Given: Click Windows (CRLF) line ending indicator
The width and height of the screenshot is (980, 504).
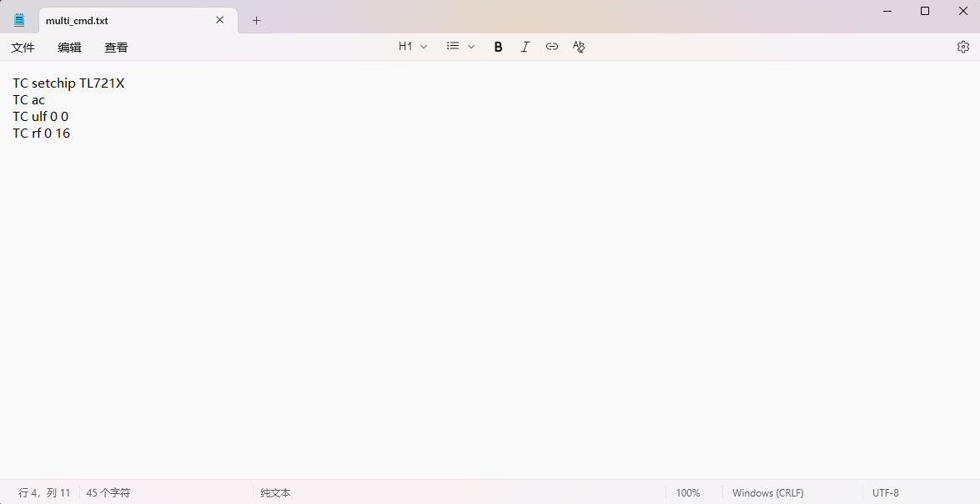Looking at the screenshot, I should pyautogui.click(x=767, y=493).
